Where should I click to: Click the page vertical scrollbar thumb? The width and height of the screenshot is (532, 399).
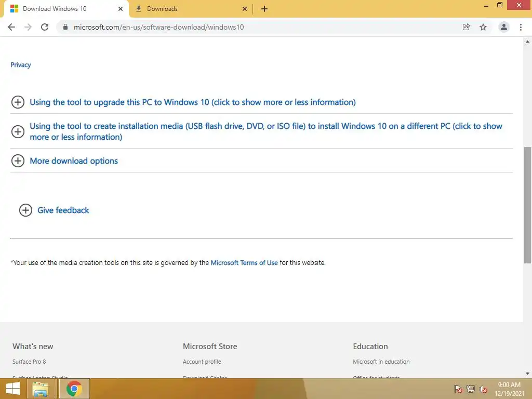tap(527, 205)
